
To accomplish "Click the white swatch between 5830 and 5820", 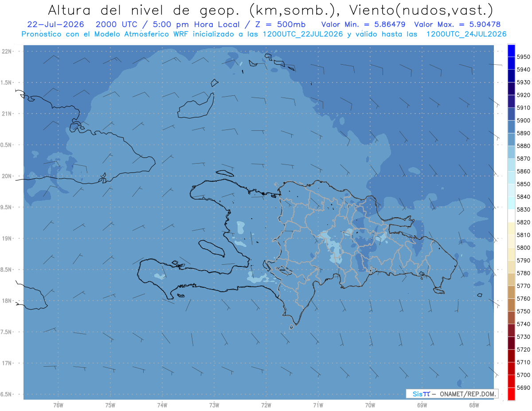I will 511,216.
